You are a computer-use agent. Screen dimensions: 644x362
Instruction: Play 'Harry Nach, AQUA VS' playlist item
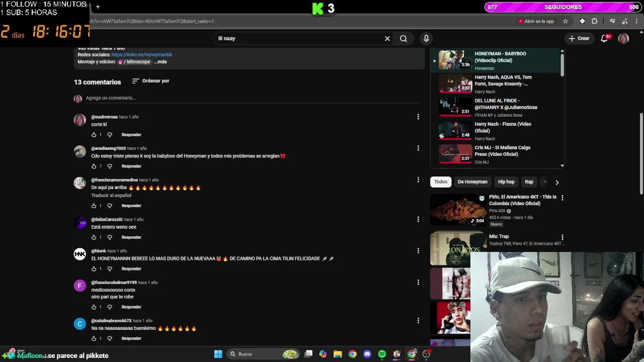[496, 84]
